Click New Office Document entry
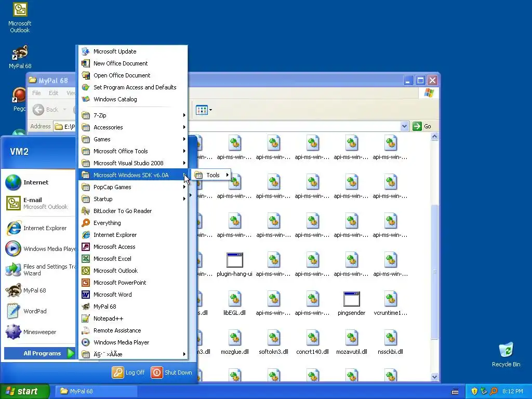Viewport: 532px width, 399px height. click(x=133, y=63)
